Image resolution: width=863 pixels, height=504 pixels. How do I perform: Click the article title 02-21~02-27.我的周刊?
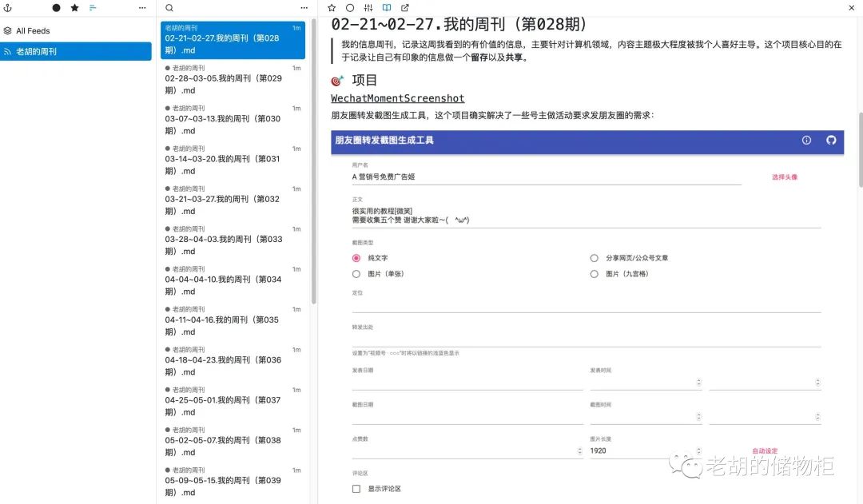(459, 25)
